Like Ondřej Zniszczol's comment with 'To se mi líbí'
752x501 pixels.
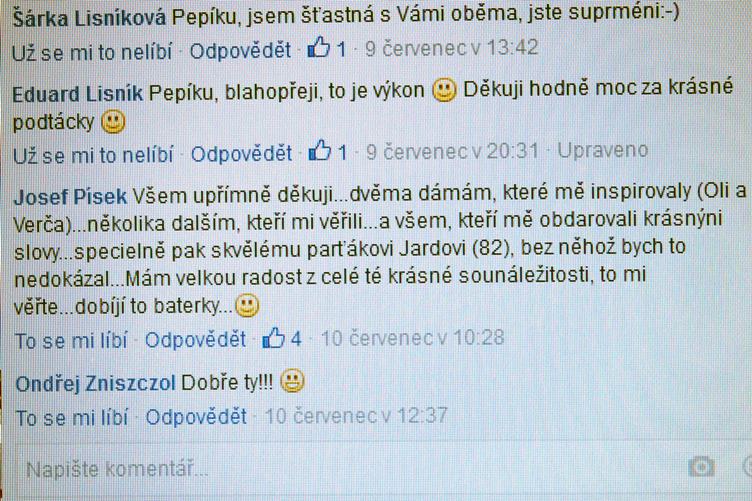72,418
